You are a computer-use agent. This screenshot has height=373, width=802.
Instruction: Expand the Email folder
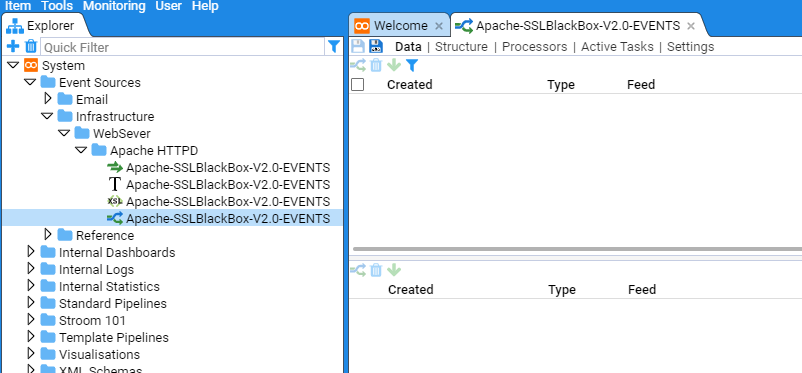(48, 99)
